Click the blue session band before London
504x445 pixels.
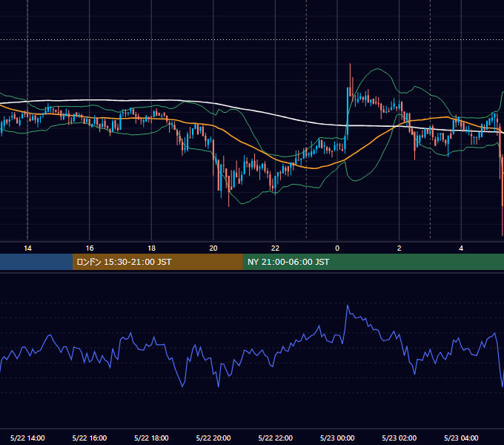(x=36, y=262)
